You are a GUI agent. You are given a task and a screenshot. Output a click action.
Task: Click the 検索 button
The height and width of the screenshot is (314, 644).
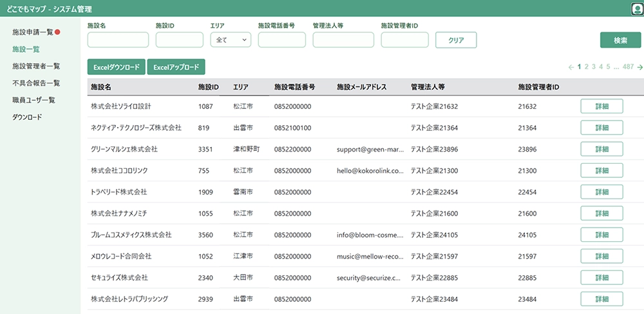click(620, 40)
